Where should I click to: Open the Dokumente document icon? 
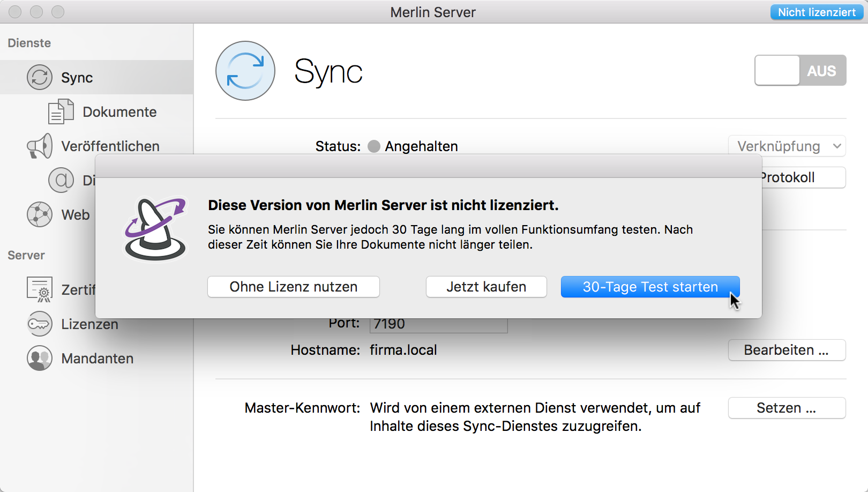pyautogui.click(x=61, y=111)
